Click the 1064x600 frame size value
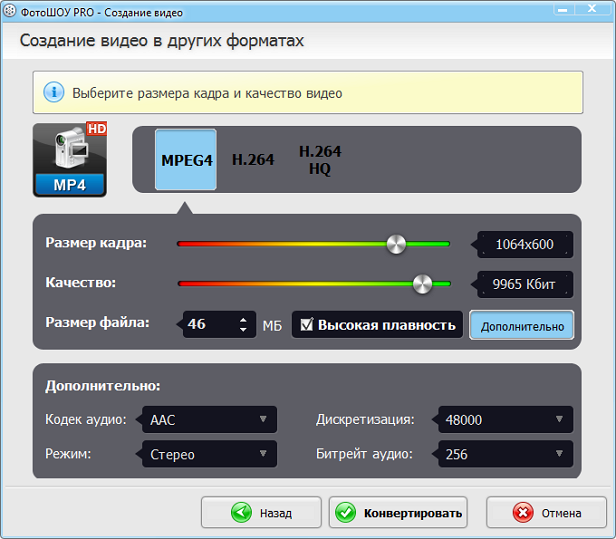The width and height of the screenshot is (616, 539). (525, 244)
